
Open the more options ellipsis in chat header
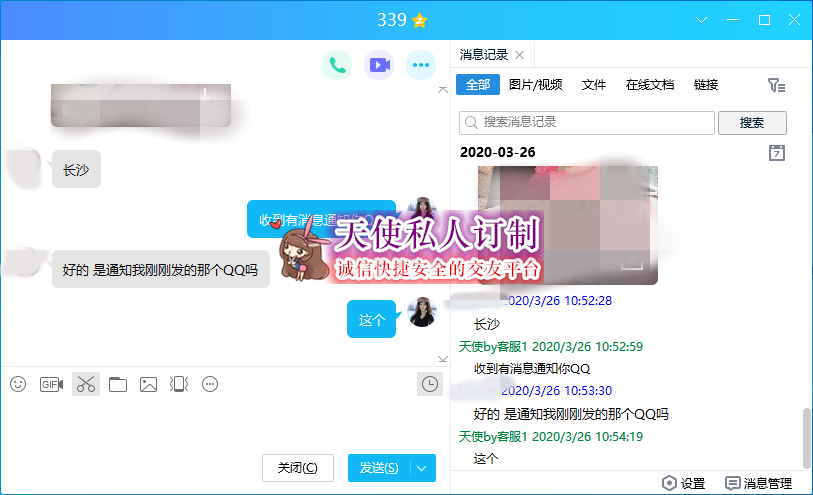coord(421,65)
